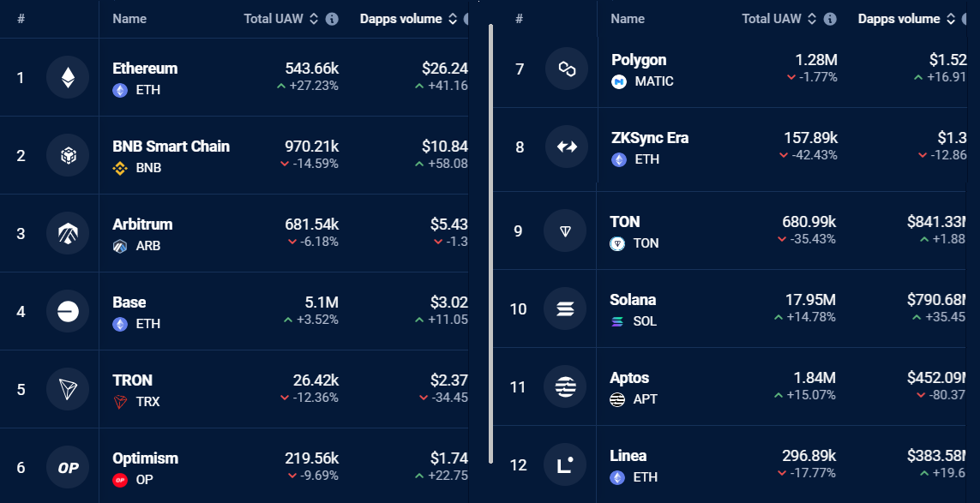The width and height of the screenshot is (980, 503).
Task: Show info for left Total UAW column
Action: click(x=332, y=19)
